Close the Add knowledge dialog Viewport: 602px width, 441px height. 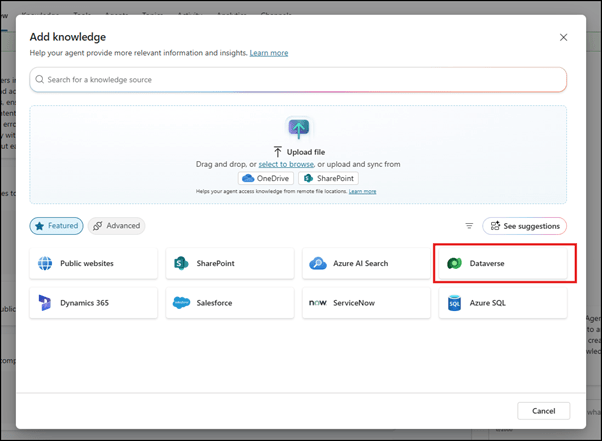pyautogui.click(x=563, y=37)
